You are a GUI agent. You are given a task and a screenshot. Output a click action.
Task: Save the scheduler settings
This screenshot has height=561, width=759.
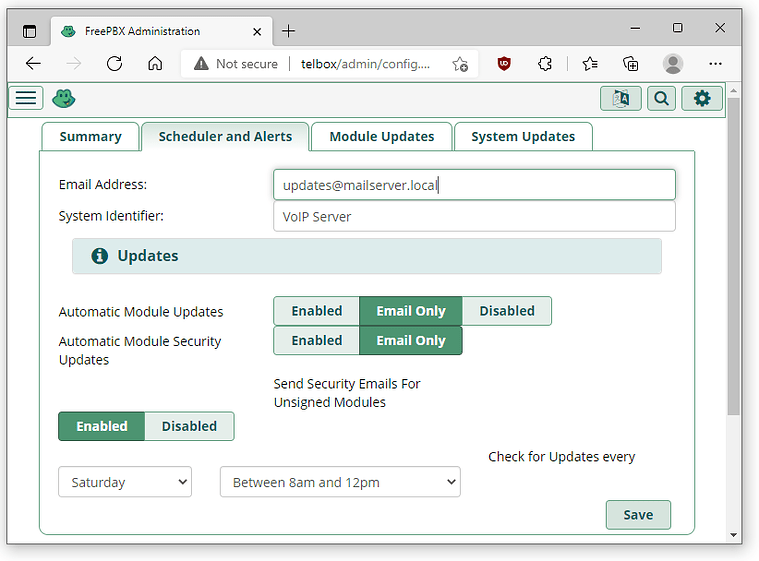click(x=637, y=515)
